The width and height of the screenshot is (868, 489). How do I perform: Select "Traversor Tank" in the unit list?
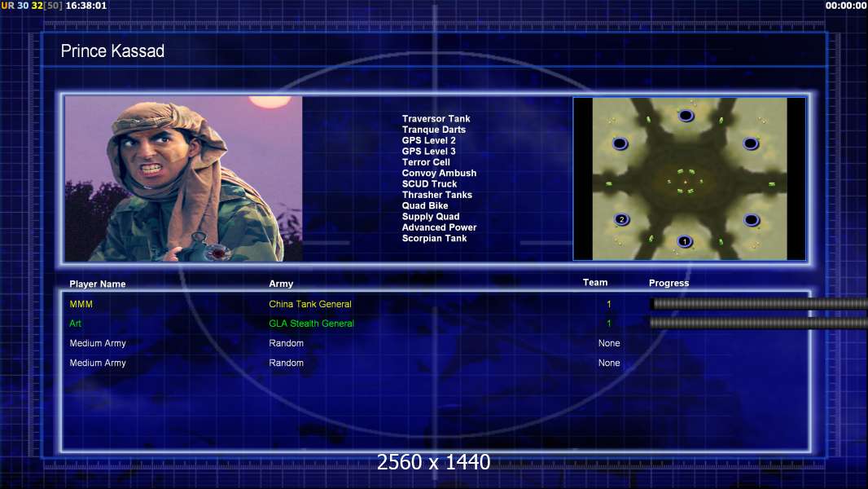(436, 118)
